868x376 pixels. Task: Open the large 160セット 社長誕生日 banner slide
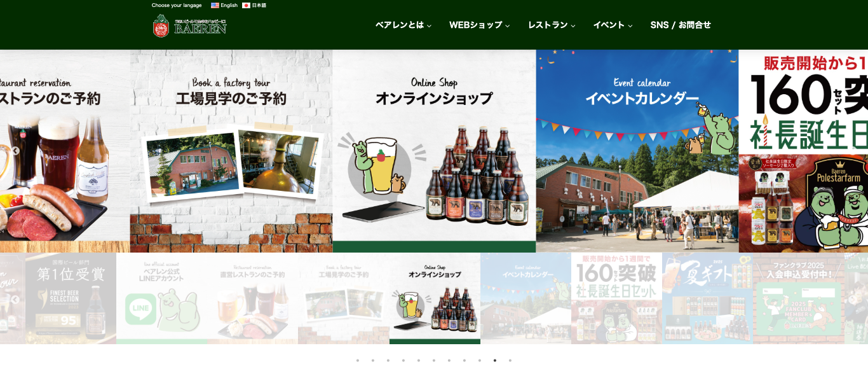pyautogui.click(x=803, y=151)
